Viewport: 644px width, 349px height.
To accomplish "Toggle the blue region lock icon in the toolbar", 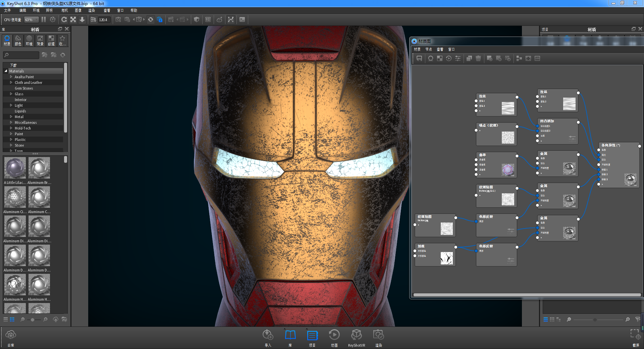I will pyautogui.click(x=160, y=19).
